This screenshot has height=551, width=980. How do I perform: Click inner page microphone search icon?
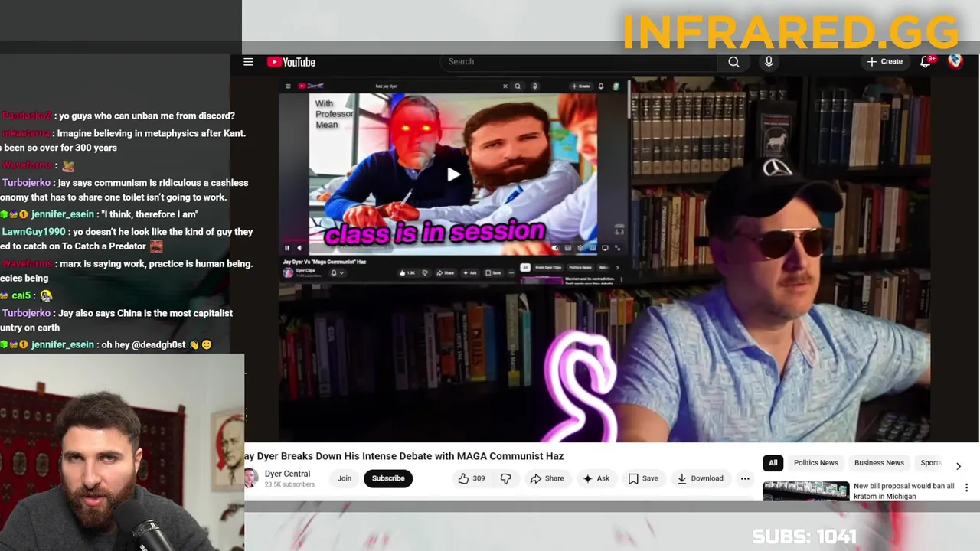[534, 86]
